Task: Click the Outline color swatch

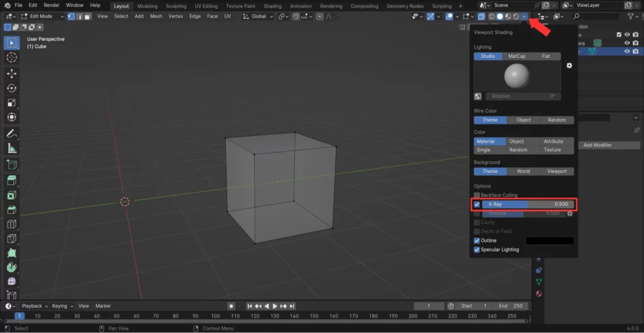Action: (x=550, y=241)
